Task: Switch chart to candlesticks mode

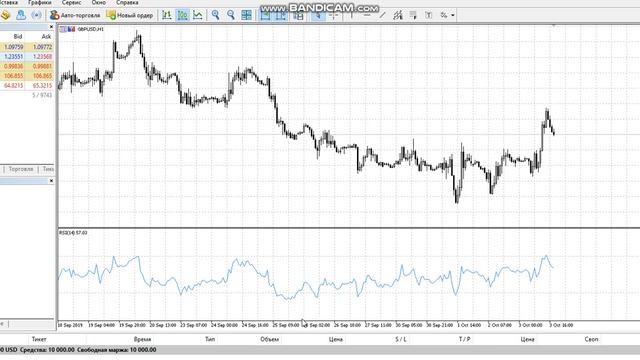Action: [x=182, y=15]
